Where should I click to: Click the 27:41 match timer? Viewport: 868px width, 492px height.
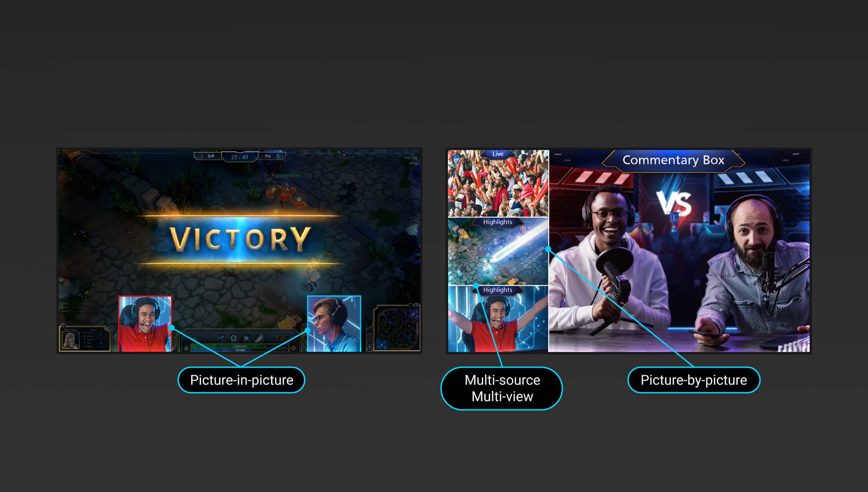[x=239, y=157]
